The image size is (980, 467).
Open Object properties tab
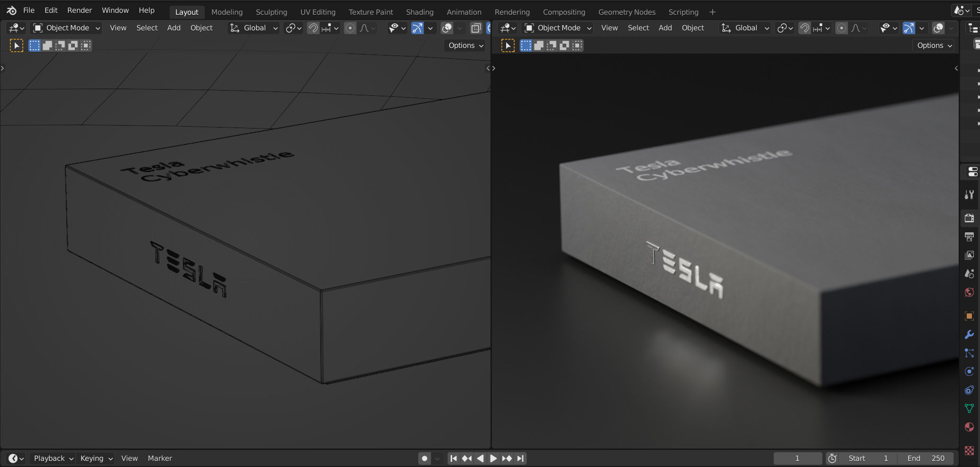point(969,316)
